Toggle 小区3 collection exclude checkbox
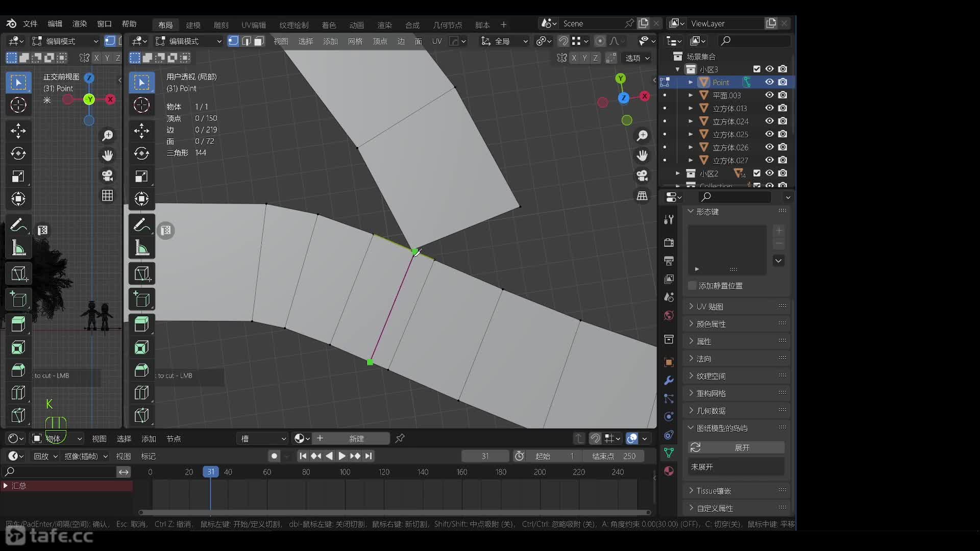The height and width of the screenshot is (551, 980). (757, 69)
